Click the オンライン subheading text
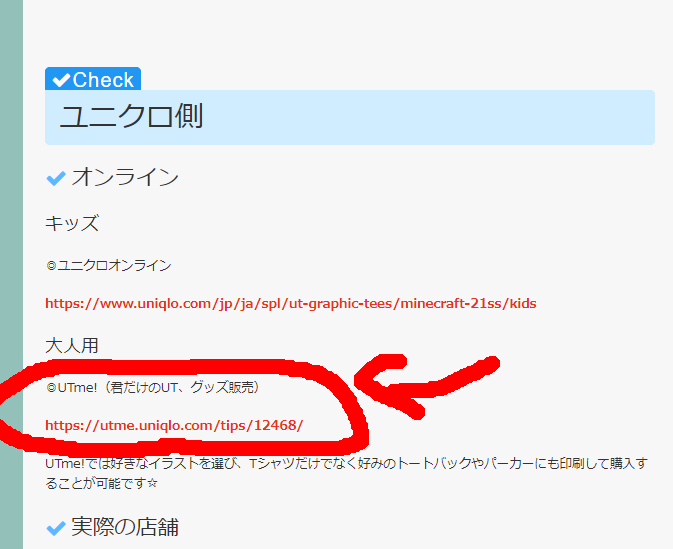The width and height of the screenshot is (673, 549). click(125, 177)
